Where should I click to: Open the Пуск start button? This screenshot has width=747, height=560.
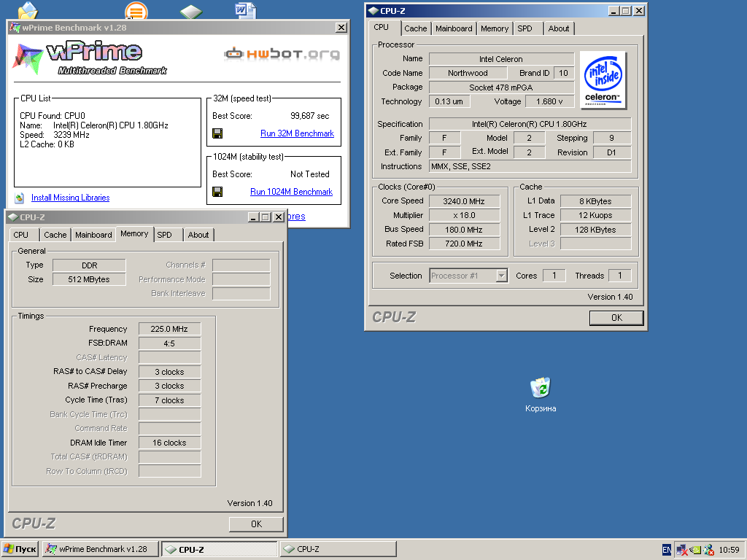20,549
